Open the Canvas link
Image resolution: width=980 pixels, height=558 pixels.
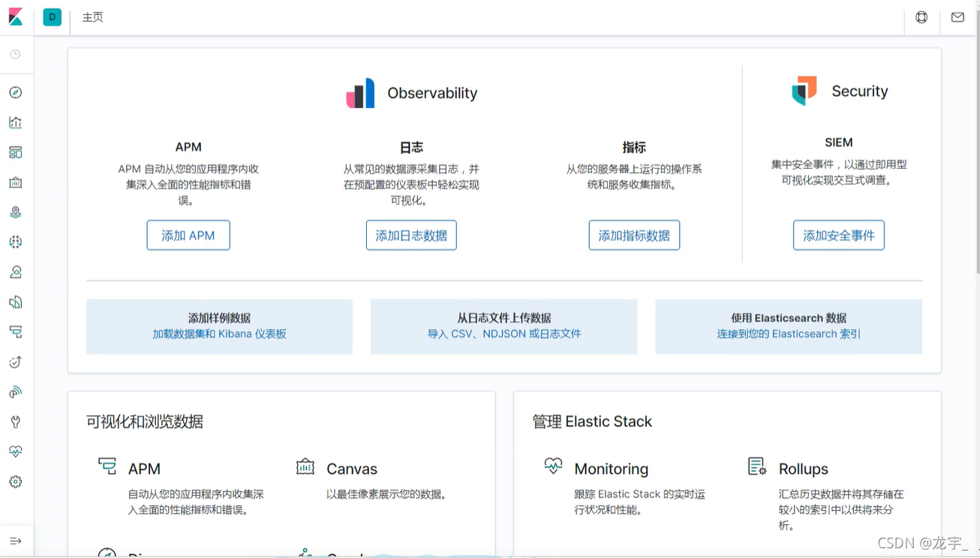352,469
